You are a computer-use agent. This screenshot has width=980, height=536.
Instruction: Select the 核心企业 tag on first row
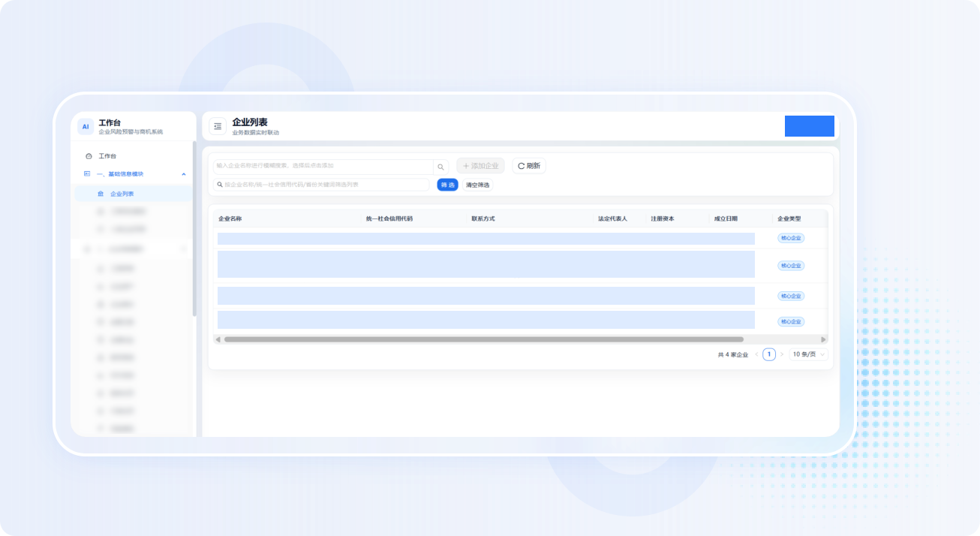tap(792, 238)
